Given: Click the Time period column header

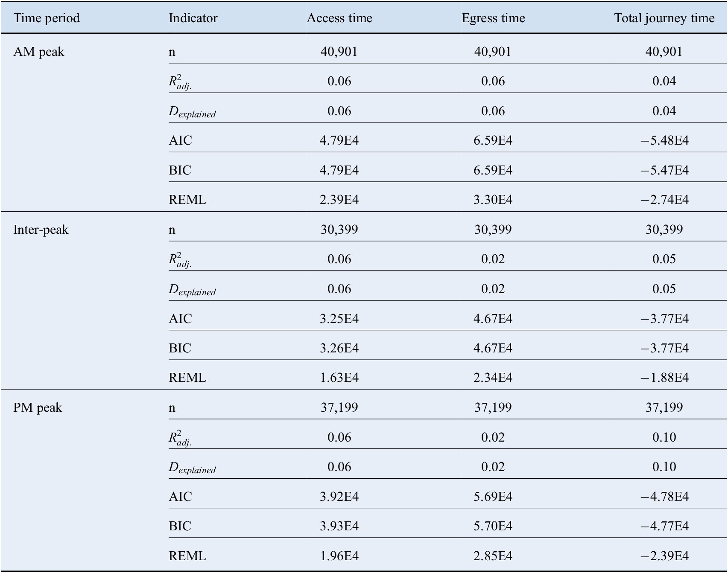Looking at the screenshot, I should 47,18.
